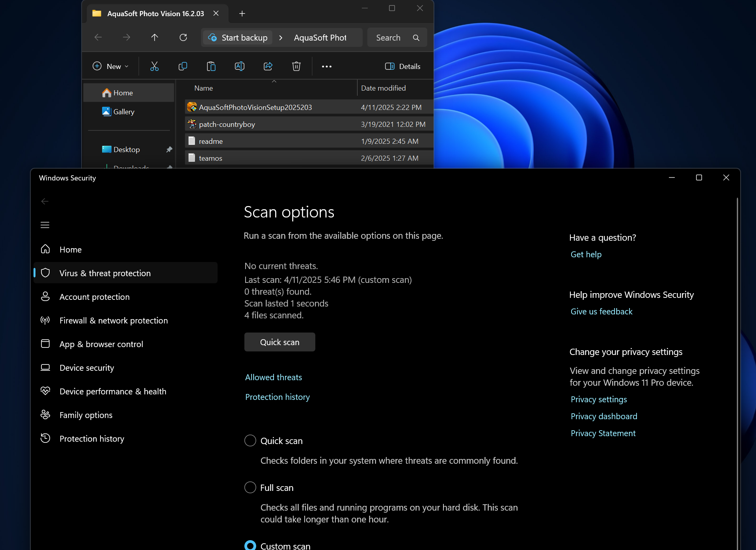
Task: Click the Copy icon in File Explorer toolbar
Action: 183,66
